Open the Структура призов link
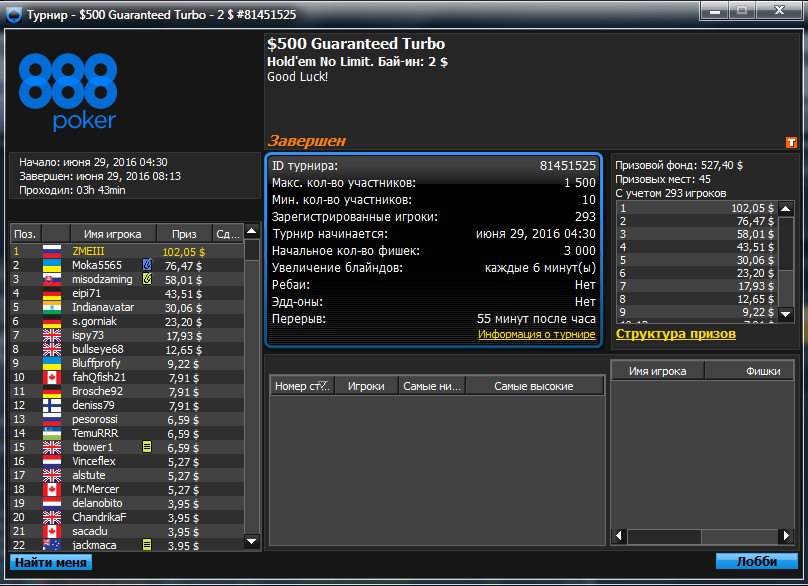The height and width of the screenshot is (586, 808). click(676, 334)
